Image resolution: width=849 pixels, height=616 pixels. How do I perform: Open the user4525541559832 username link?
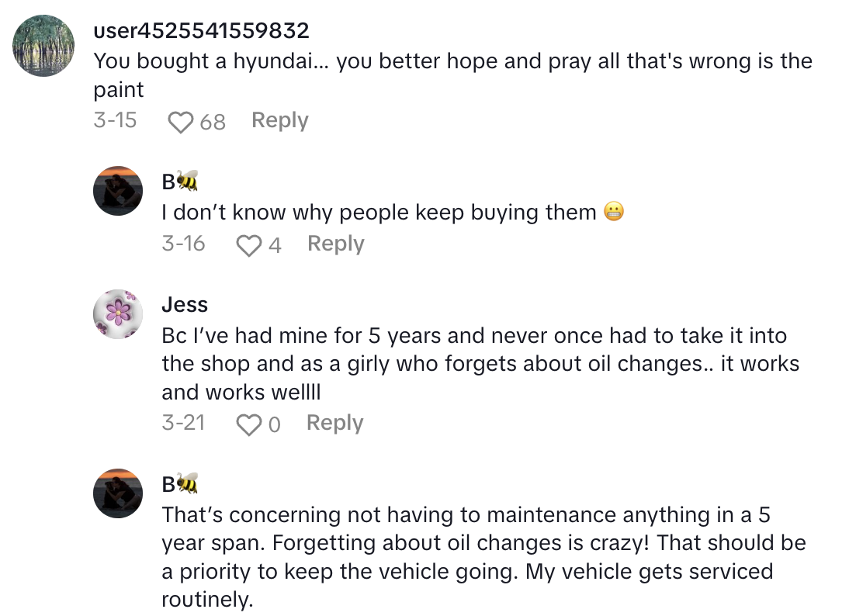201,31
